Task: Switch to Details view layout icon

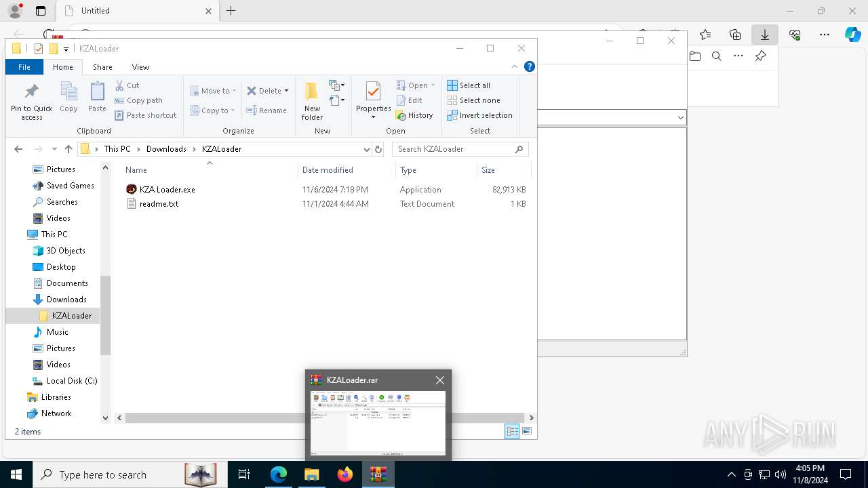Action: 512,431
